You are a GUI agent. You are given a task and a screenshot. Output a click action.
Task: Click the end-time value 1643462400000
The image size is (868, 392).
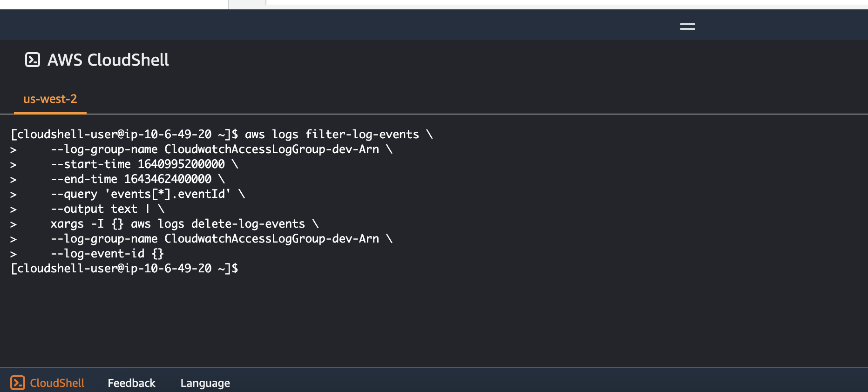coord(168,179)
